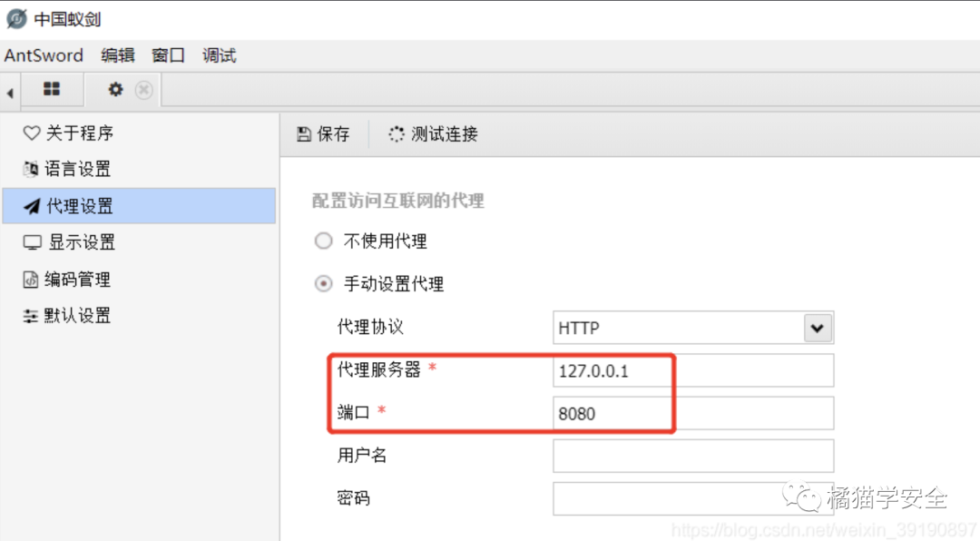Click the 代理协议 label
The height and width of the screenshot is (541, 980).
pos(370,327)
